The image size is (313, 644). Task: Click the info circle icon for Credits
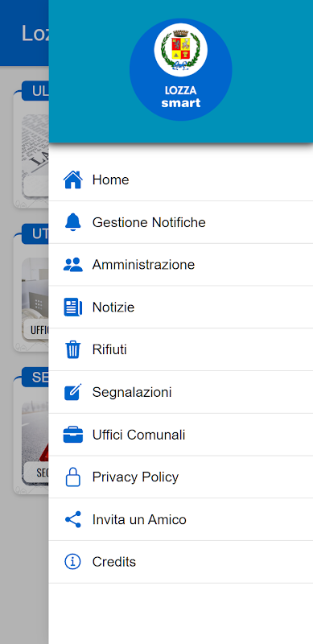pyautogui.click(x=73, y=562)
